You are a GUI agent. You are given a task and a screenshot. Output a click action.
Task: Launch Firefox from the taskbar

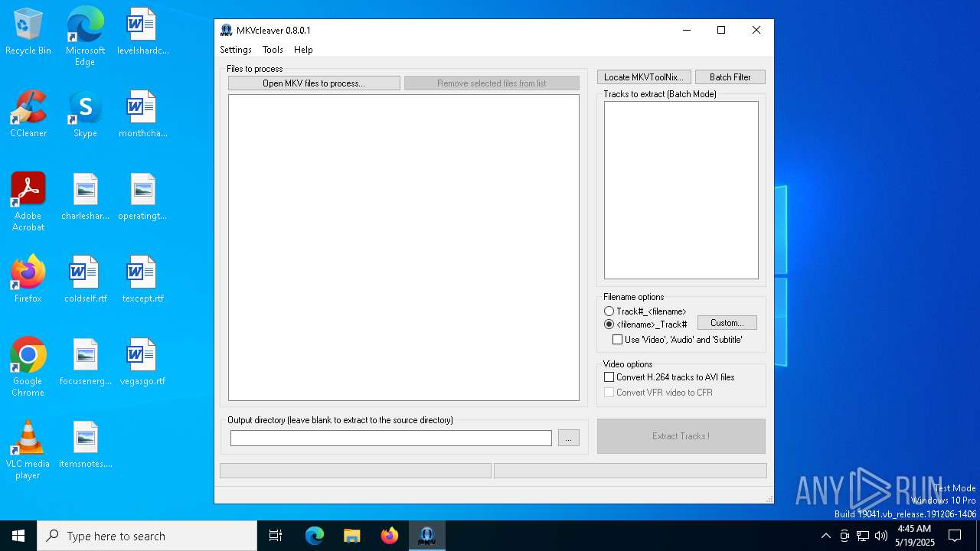click(389, 536)
